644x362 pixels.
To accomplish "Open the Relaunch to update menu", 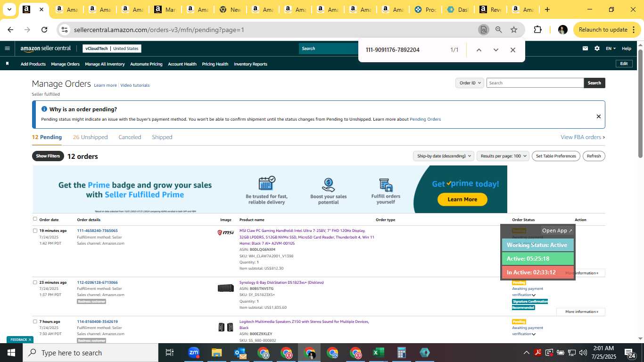I will coord(607,30).
